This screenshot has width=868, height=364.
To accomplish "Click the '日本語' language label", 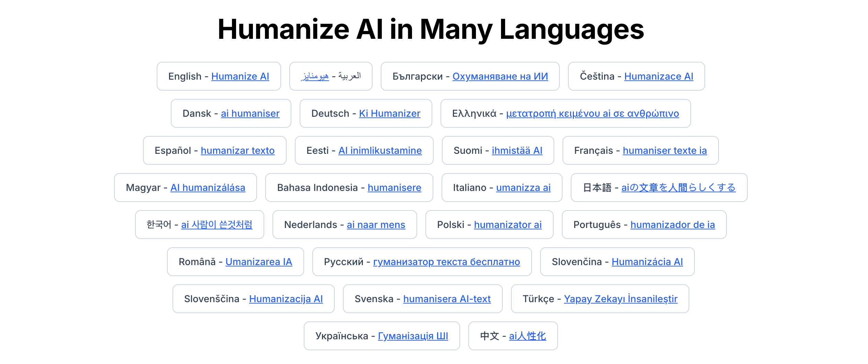I will click(x=597, y=187).
